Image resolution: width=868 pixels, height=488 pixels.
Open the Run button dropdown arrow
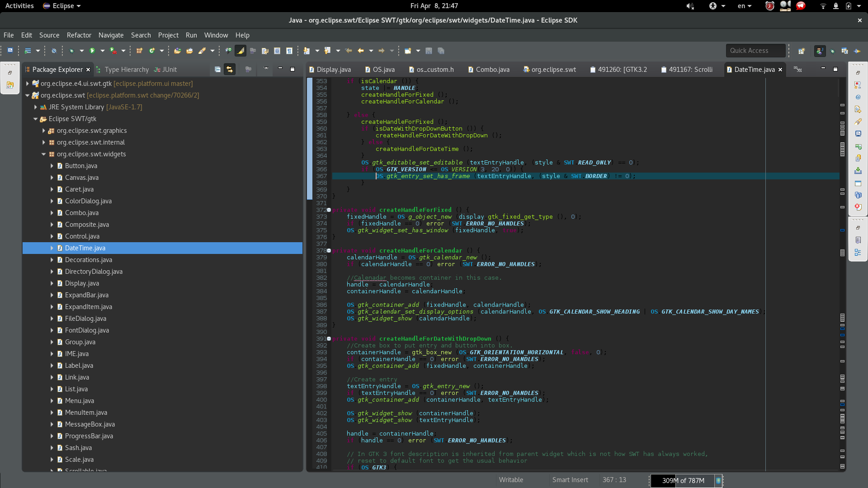(102, 51)
